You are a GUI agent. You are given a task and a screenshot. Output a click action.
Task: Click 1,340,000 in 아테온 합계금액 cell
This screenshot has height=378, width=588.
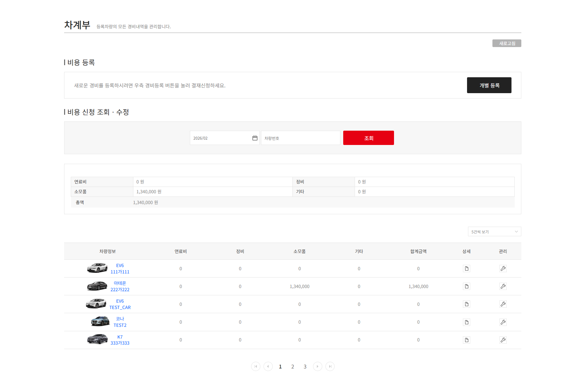click(418, 286)
